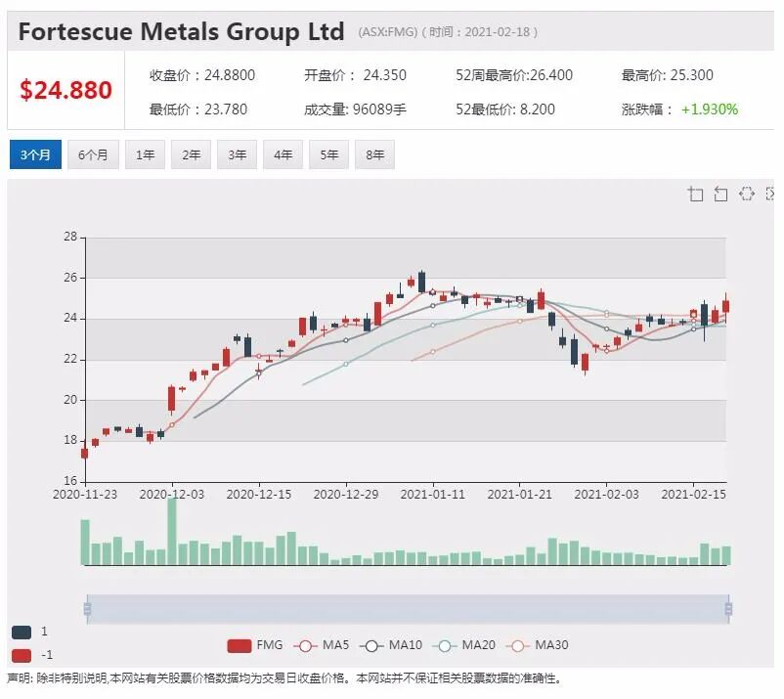Switch to the 3年 time range

[x=237, y=155]
